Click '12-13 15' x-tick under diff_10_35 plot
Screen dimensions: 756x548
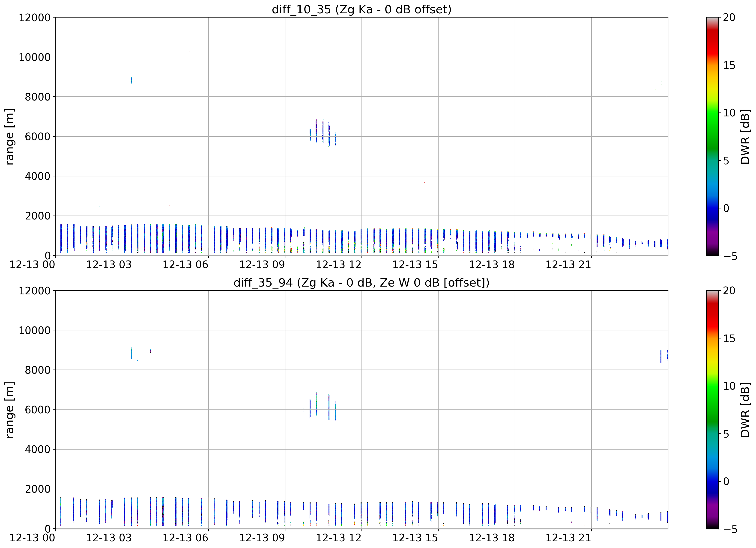(415, 265)
